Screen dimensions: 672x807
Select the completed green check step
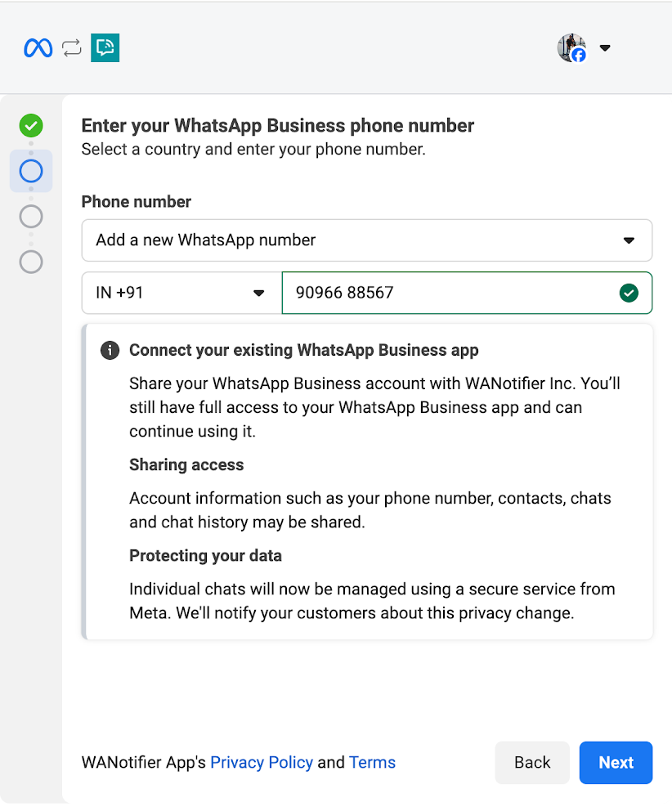[x=31, y=126]
